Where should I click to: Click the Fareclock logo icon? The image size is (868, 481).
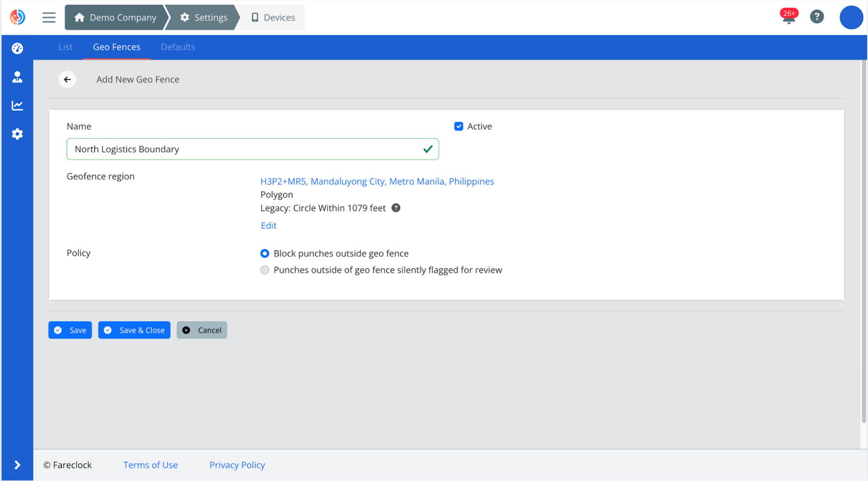(17, 17)
